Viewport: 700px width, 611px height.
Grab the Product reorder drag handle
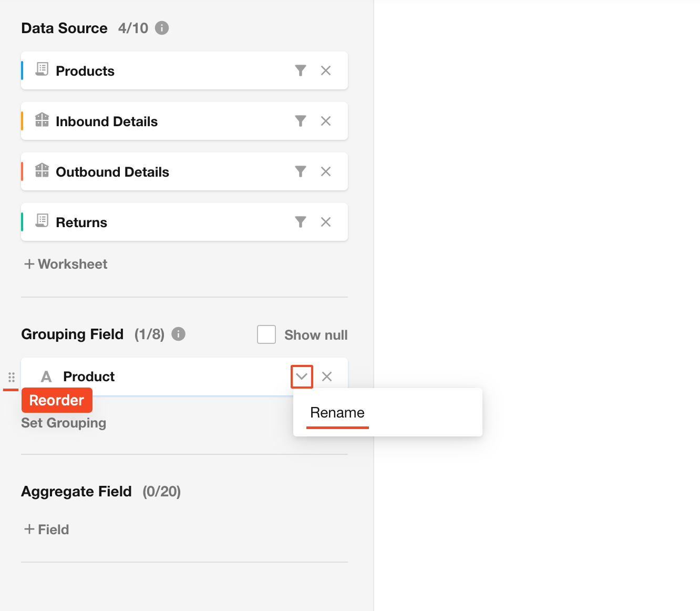[12, 377]
